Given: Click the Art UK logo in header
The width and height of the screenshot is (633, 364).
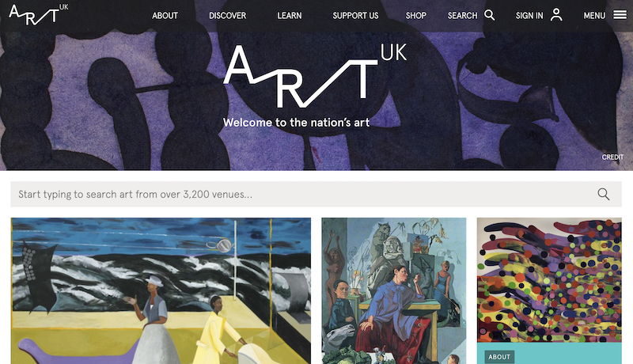Looking at the screenshot, I should click(39, 14).
